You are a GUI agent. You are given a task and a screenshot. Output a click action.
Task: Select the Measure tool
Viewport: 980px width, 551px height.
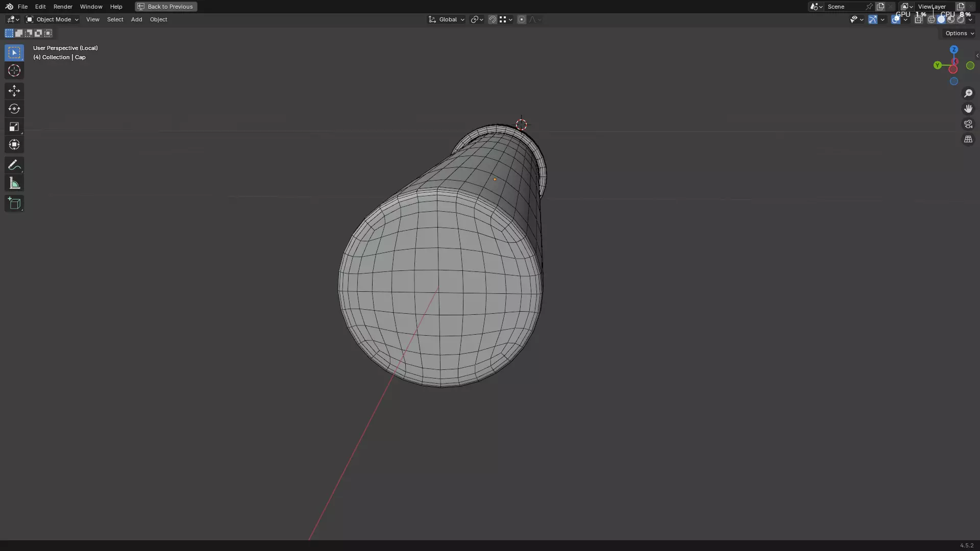point(14,183)
